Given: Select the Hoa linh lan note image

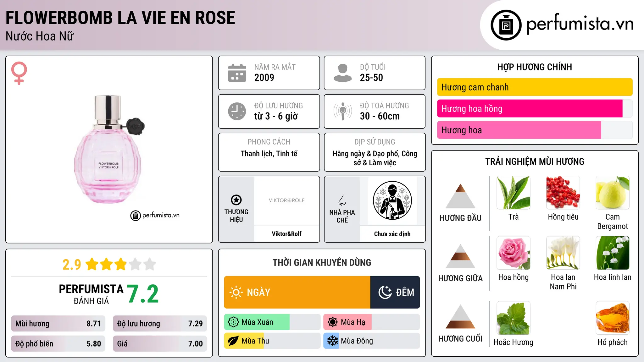Looking at the screenshot, I should 613,253.
